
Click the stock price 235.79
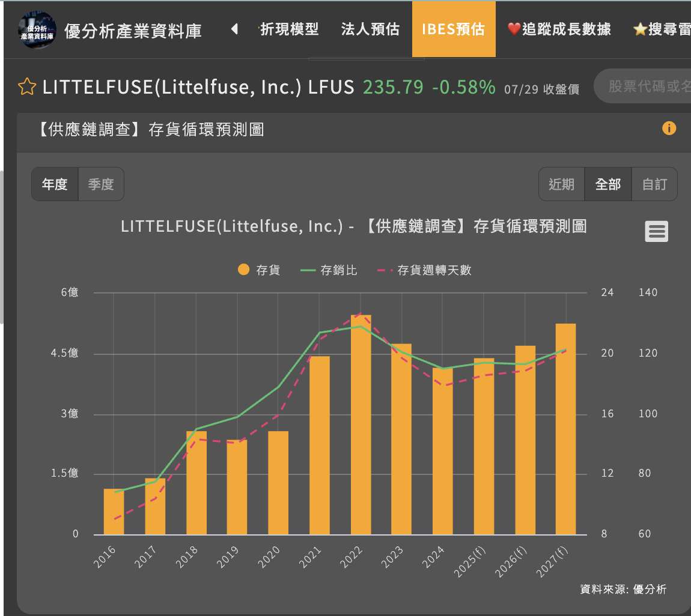(x=393, y=86)
